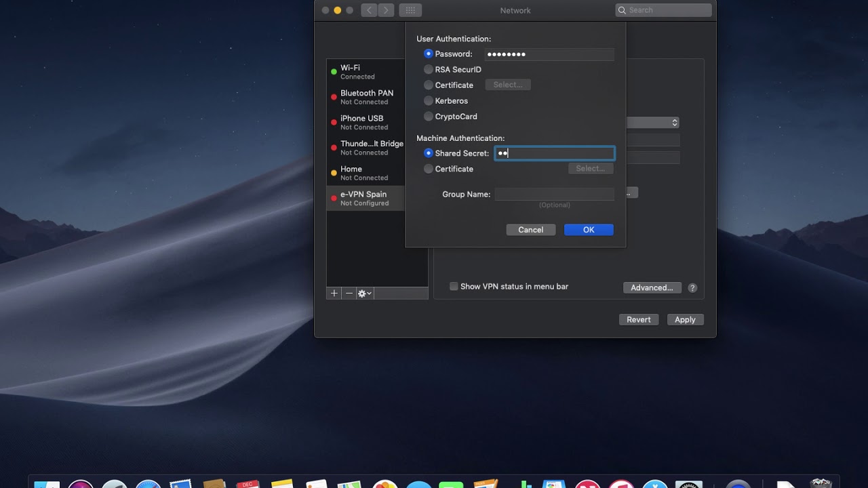Select iPhone USB service
868x488 pixels.
[x=366, y=122]
